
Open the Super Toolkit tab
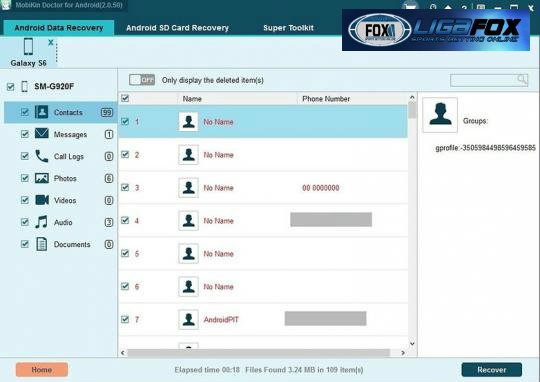(288, 28)
